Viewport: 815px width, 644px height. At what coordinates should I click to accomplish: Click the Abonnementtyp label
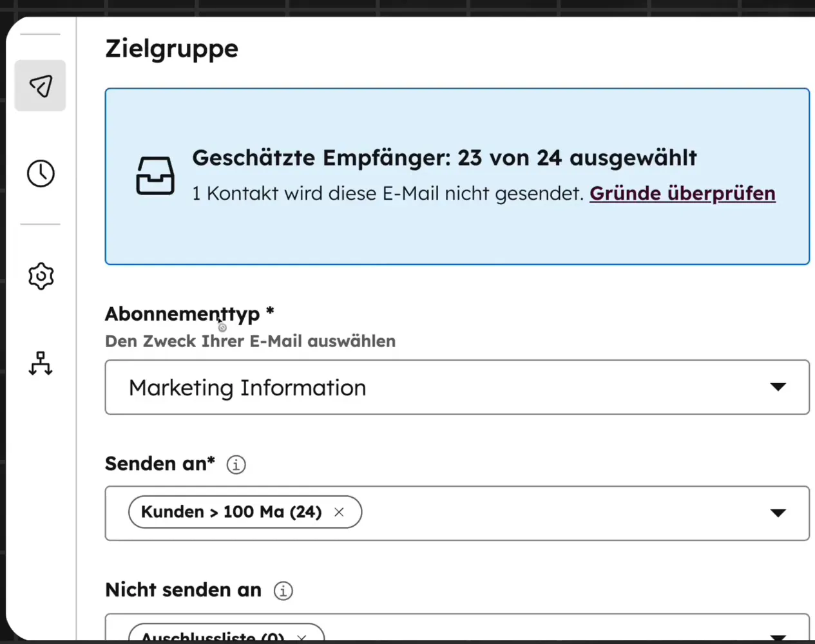click(189, 314)
